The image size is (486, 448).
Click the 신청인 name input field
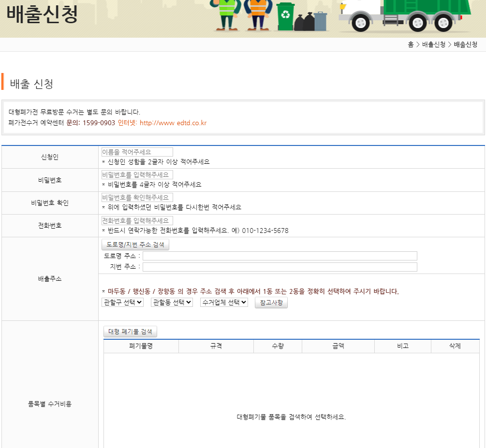coord(136,151)
